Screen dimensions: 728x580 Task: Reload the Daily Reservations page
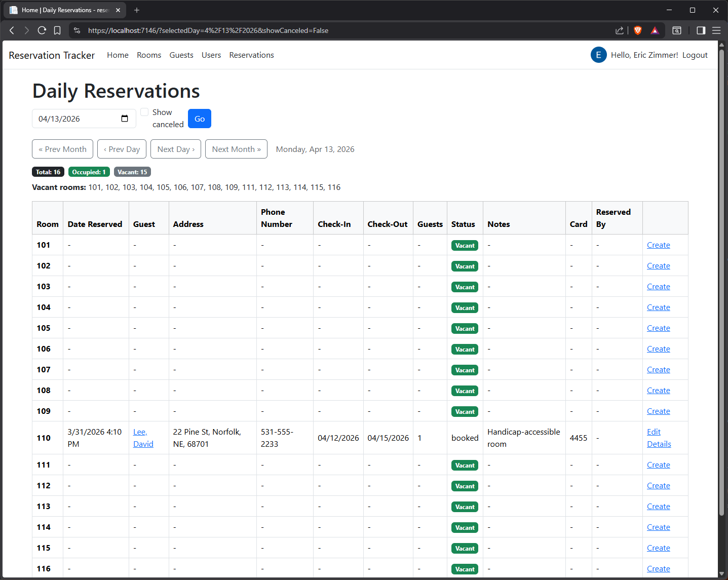point(42,30)
